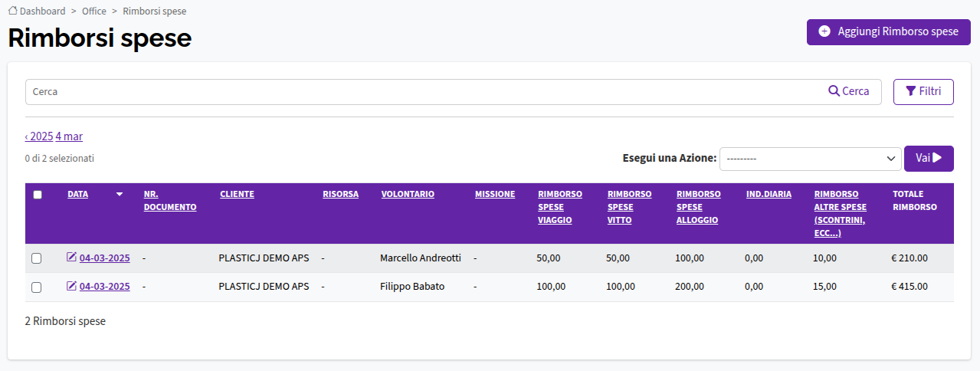Click the home icon beside Dashboard breadcrumb
Screen dimensions: 980x371
pyautogui.click(x=12, y=11)
